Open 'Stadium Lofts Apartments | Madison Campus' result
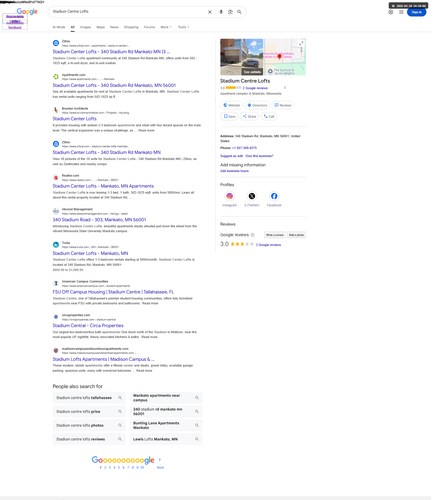The width and height of the screenshot is (436, 500). [103, 359]
